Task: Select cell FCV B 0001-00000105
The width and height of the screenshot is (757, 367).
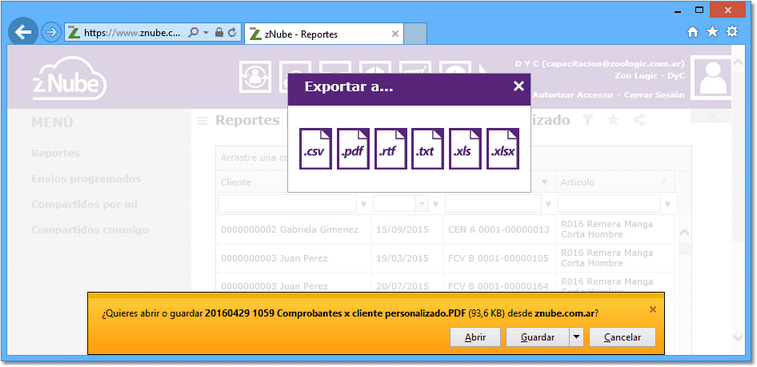Action: click(499, 258)
